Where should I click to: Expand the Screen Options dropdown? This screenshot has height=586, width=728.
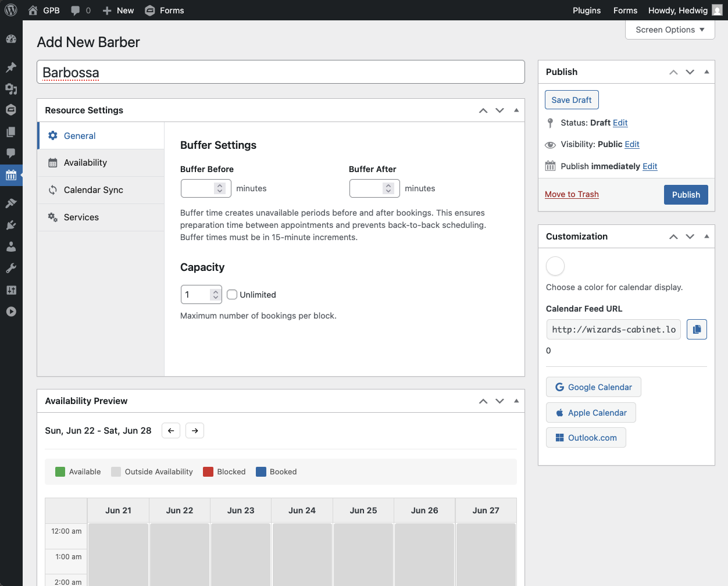coord(670,30)
